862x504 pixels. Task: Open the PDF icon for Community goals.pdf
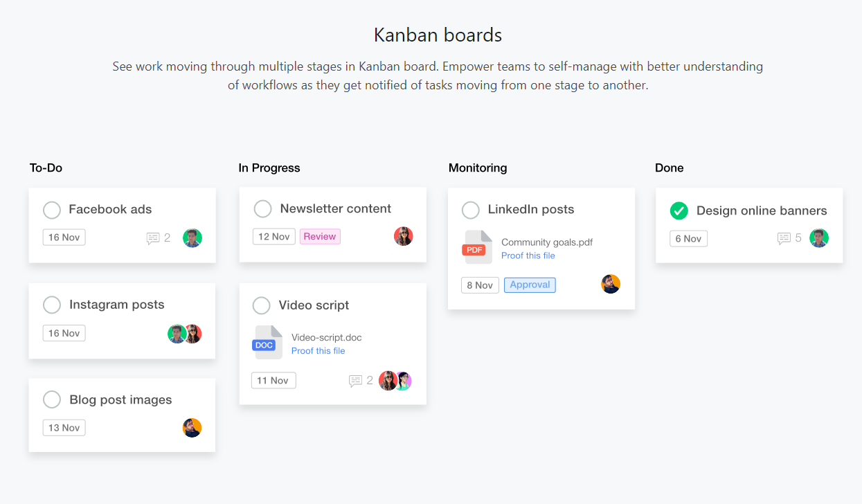coord(476,247)
